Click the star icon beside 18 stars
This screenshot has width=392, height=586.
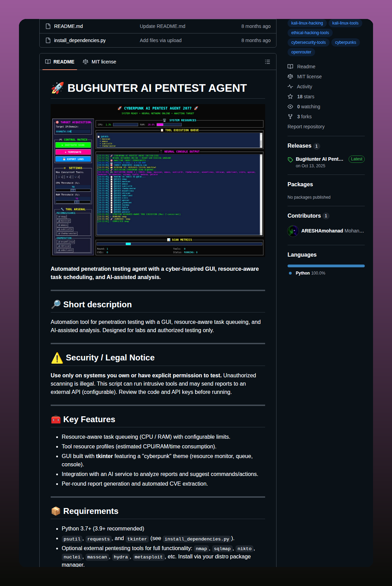(290, 97)
